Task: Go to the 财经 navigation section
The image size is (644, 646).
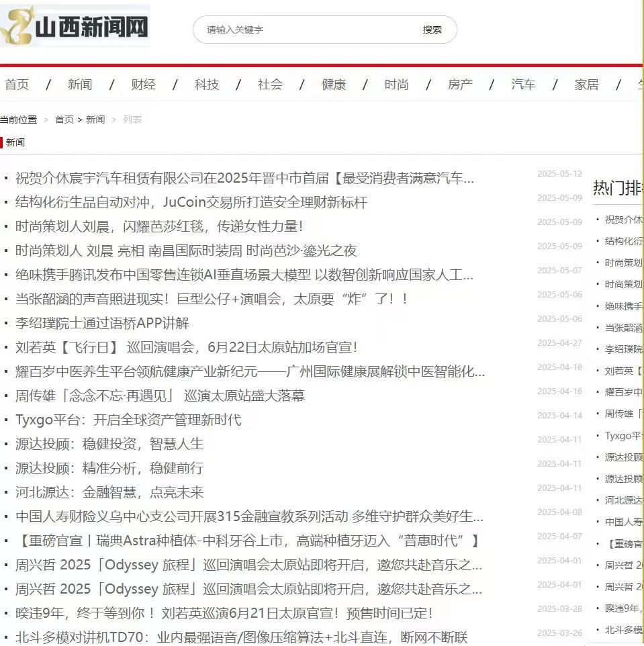Action: click(x=143, y=85)
